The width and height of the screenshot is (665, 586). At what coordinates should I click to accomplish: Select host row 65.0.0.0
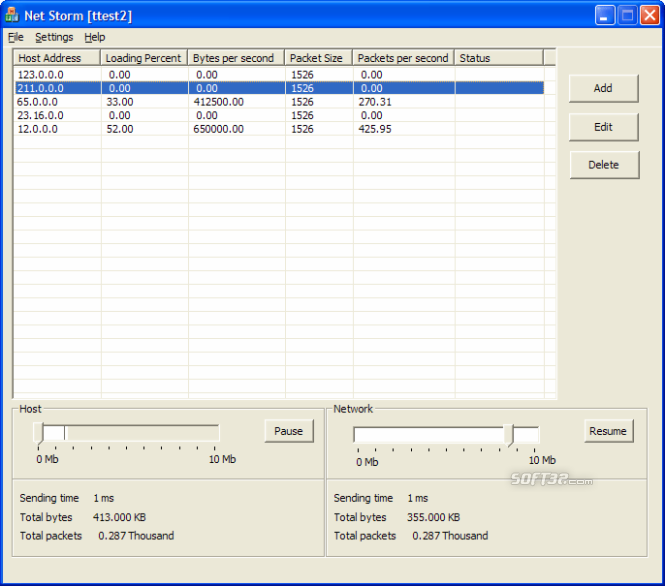point(280,102)
